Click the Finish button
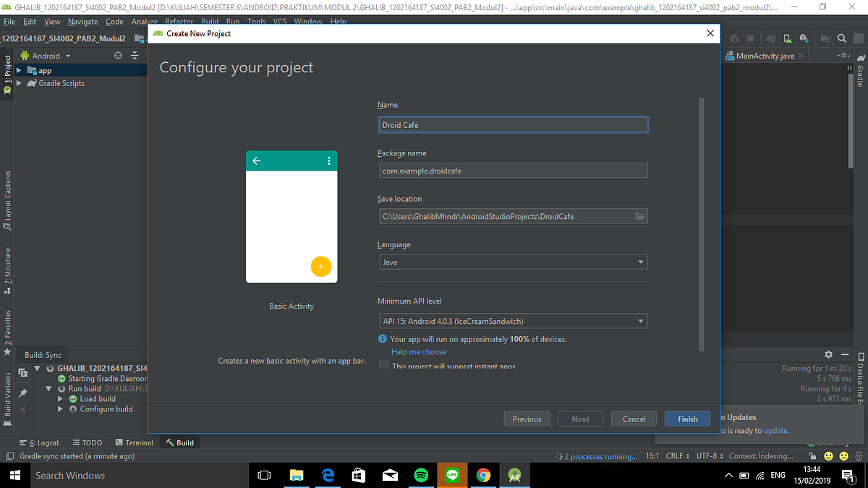Screen dimensions: 868x488 (686, 419)
